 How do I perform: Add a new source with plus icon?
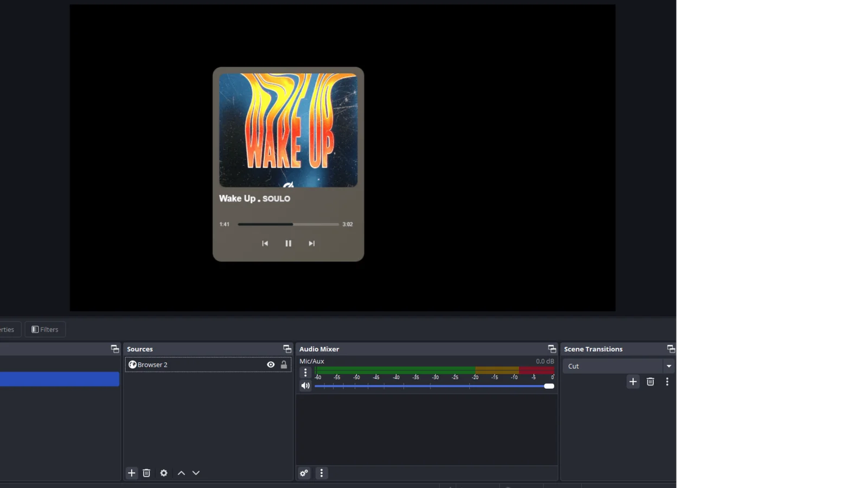click(131, 473)
